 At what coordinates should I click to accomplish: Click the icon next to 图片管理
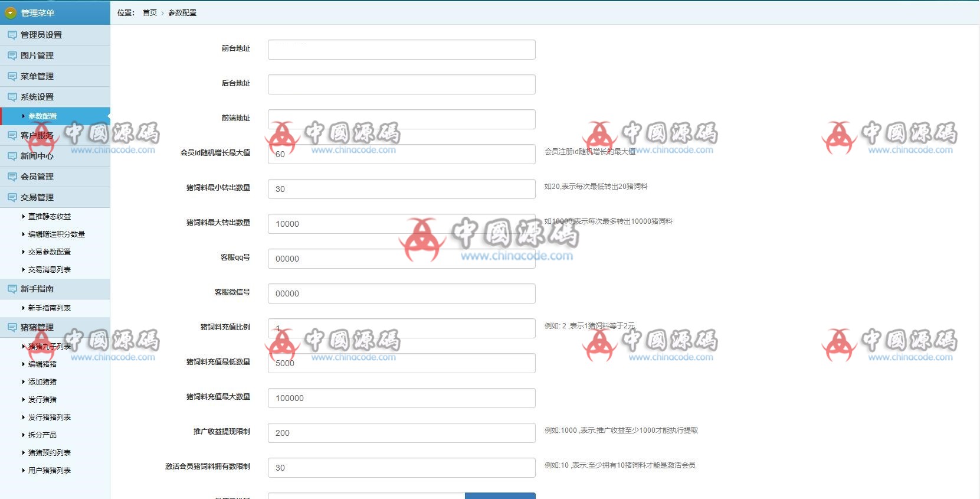coord(12,56)
